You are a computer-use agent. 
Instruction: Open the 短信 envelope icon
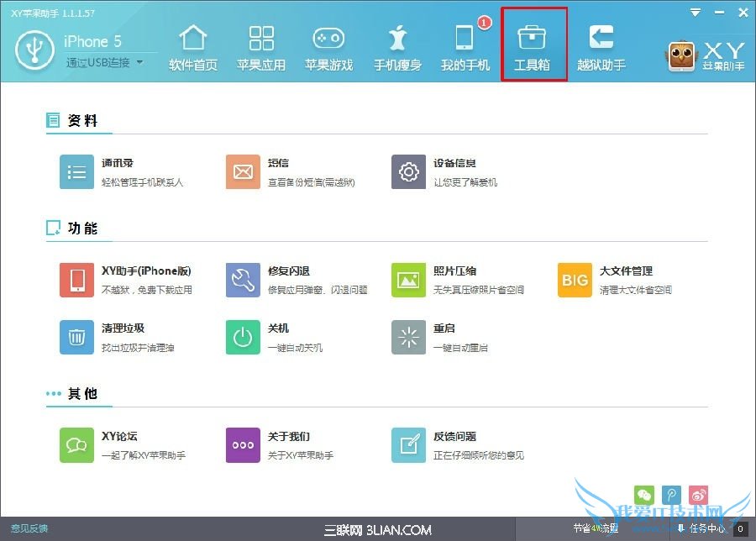tap(243, 172)
